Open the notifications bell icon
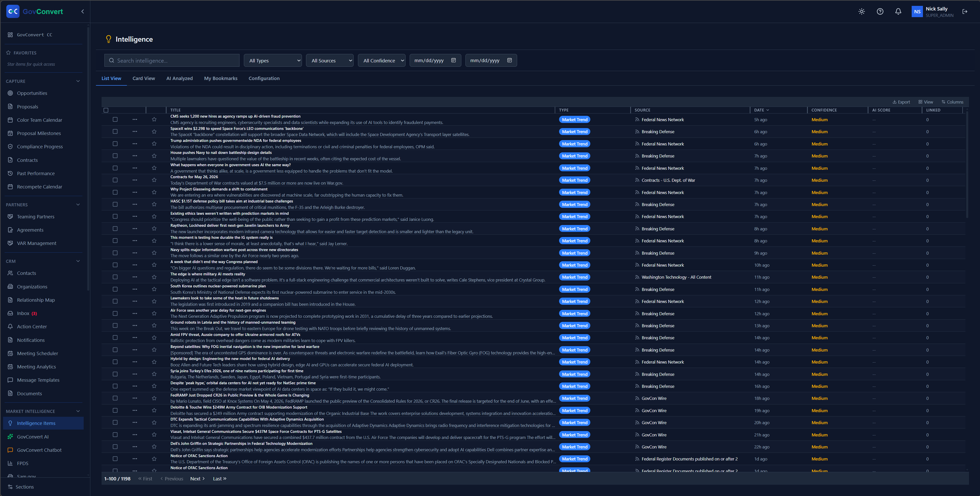 [898, 12]
